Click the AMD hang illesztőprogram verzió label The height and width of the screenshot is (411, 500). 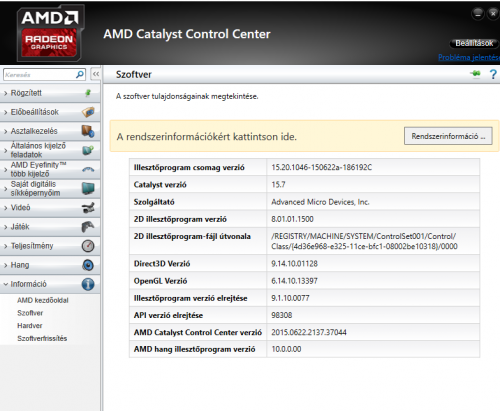tap(194, 349)
